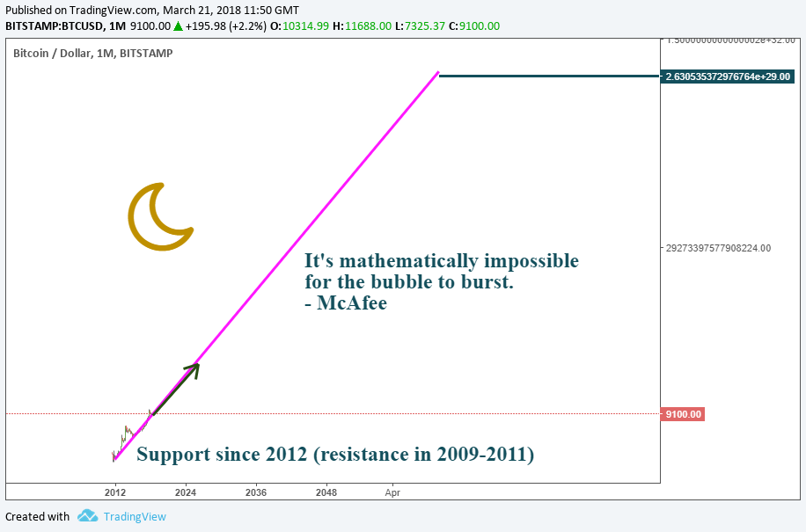Click the BITSTAMP:BTCUSD symbol in header
Screen dimensions: 806x532
(x=54, y=26)
